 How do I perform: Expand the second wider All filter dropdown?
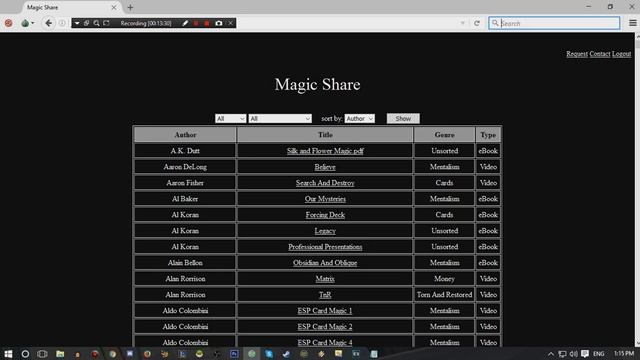280,118
